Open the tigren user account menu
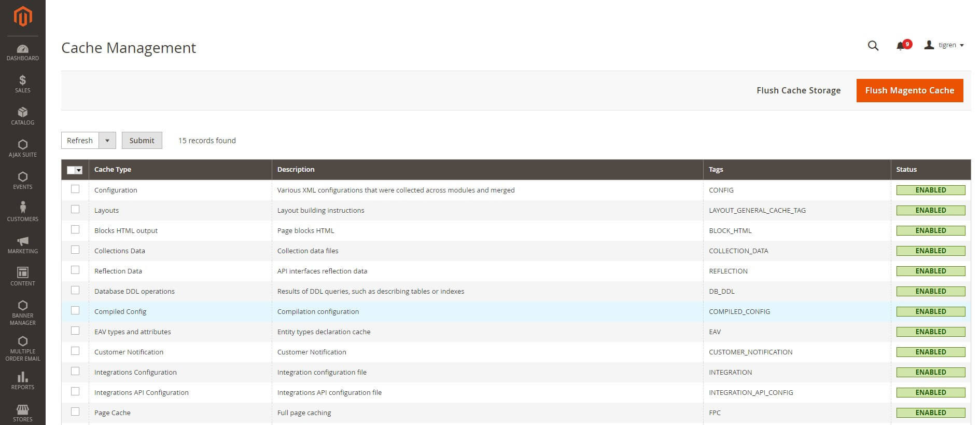 point(944,45)
